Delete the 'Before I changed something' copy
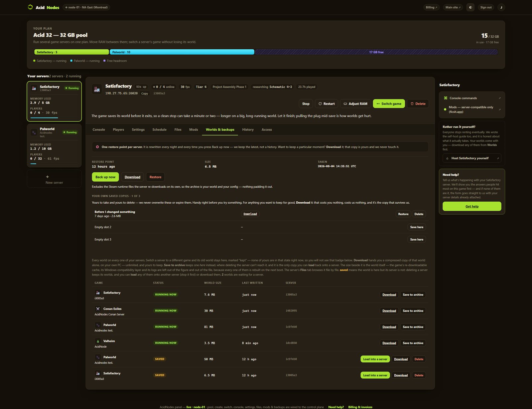 click(x=419, y=214)
